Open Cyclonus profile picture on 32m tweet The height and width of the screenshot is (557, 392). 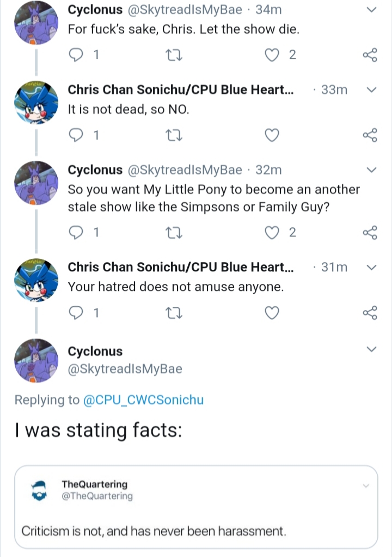click(x=36, y=183)
